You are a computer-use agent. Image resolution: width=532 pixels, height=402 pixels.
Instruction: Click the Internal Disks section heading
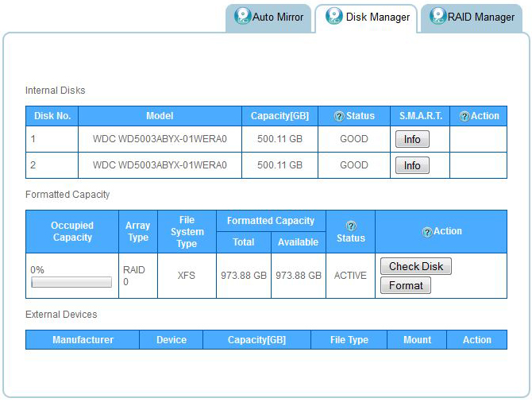[56, 91]
